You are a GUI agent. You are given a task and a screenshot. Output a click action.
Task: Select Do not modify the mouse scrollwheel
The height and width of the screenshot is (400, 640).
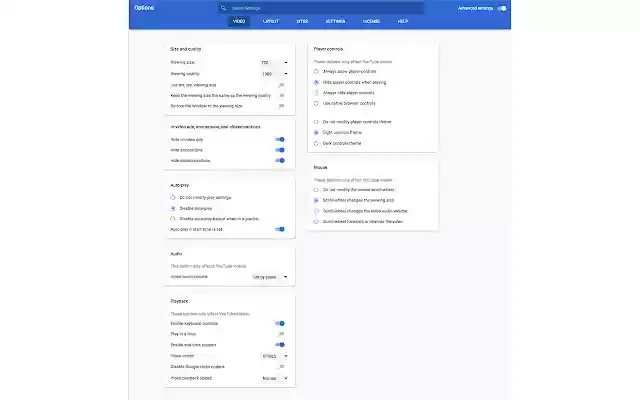(316, 190)
